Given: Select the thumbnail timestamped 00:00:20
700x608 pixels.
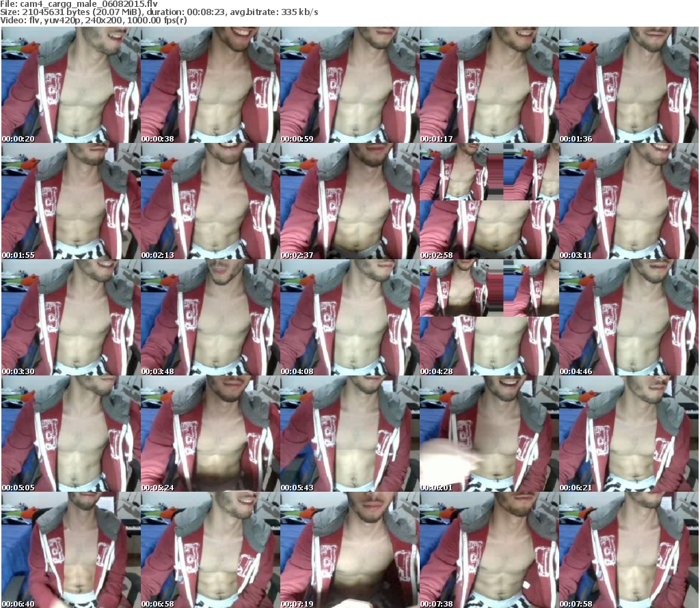Looking at the screenshot, I should [71, 85].
